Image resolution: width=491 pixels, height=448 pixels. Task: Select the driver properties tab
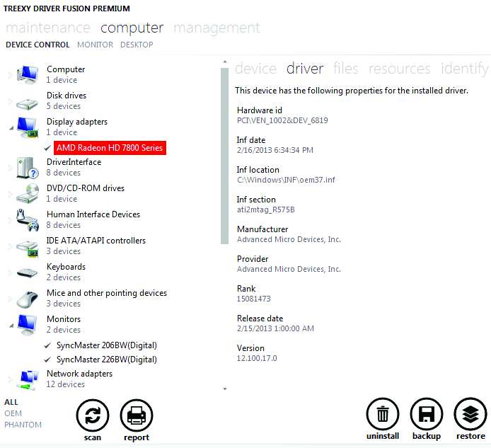tap(305, 68)
